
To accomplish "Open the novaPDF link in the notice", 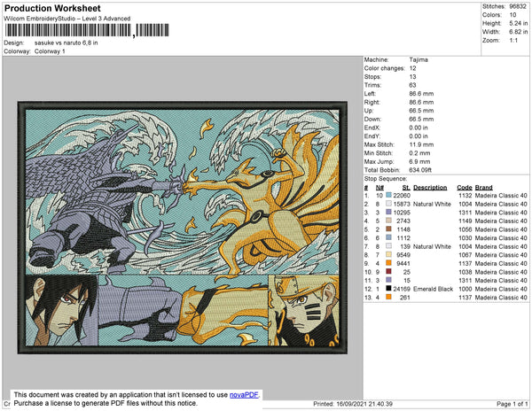I will tap(244, 395).
